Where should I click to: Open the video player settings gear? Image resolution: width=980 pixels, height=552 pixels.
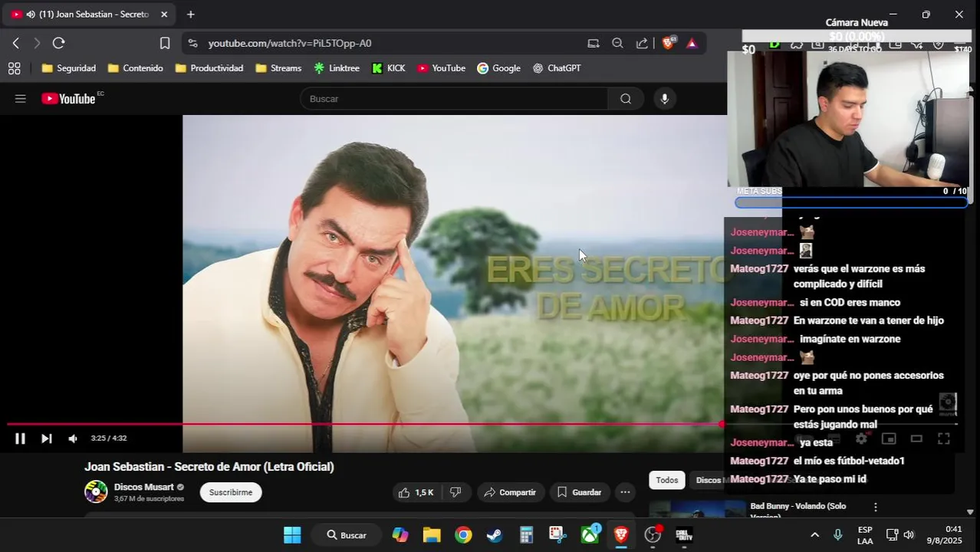pyautogui.click(x=861, y=439)
